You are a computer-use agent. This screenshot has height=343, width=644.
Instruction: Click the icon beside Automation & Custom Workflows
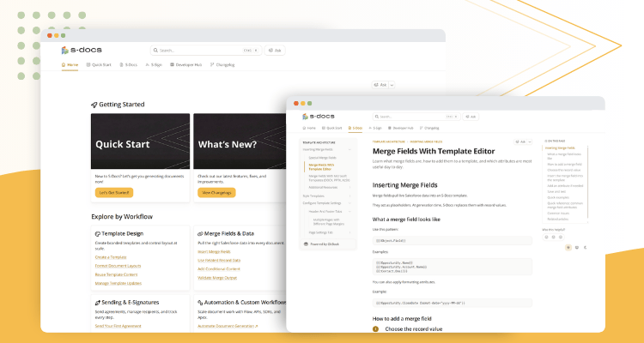(200, 303)
